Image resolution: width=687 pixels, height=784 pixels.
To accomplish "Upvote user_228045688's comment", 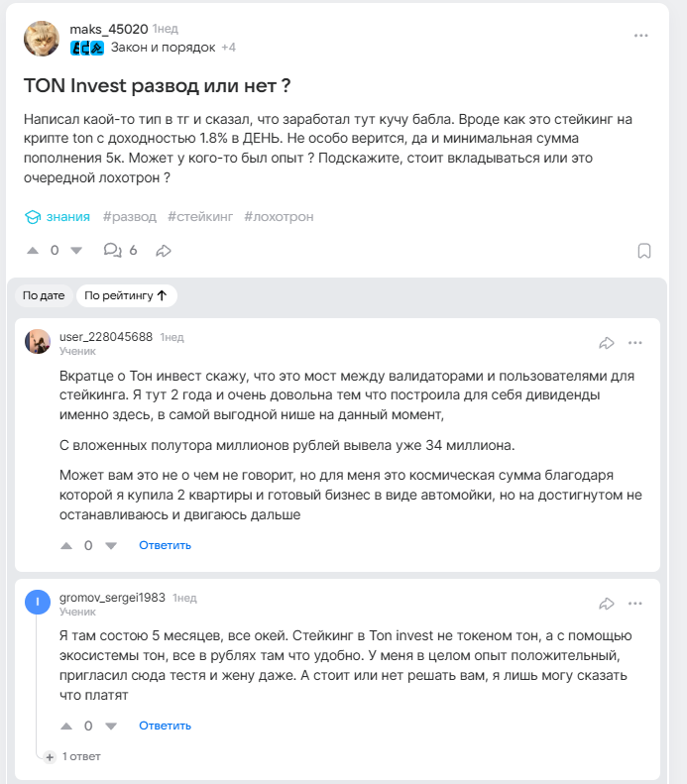I will tap(67, 545).
